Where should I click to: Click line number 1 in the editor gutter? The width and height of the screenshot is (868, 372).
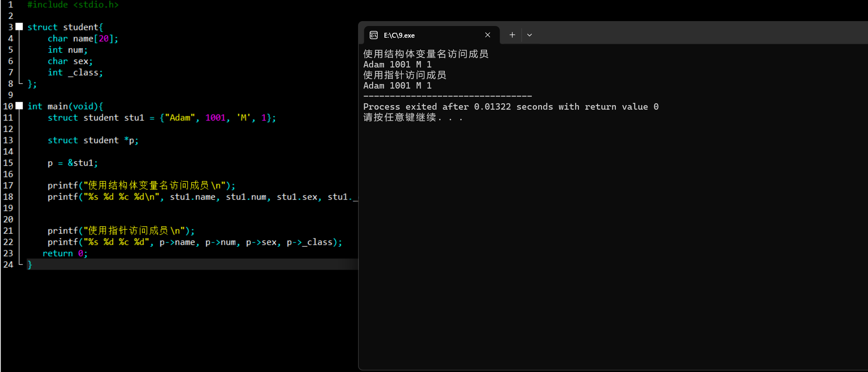pyautogui.click(x=11, y=5)
